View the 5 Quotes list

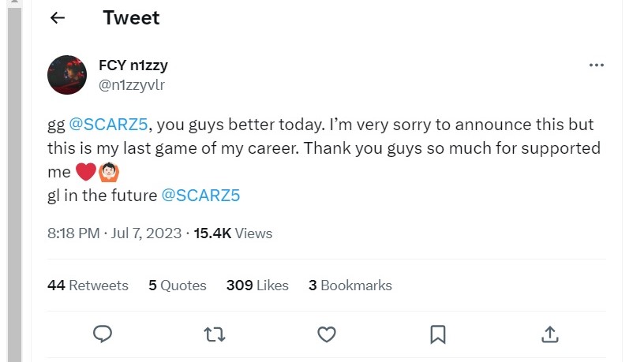click(177, 285)
